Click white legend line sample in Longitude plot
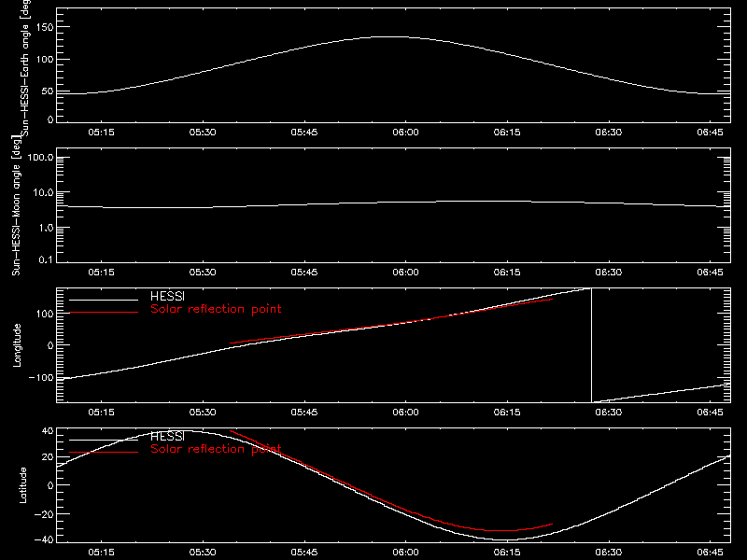Screen dimensions: 747x560 coord(104,300)
